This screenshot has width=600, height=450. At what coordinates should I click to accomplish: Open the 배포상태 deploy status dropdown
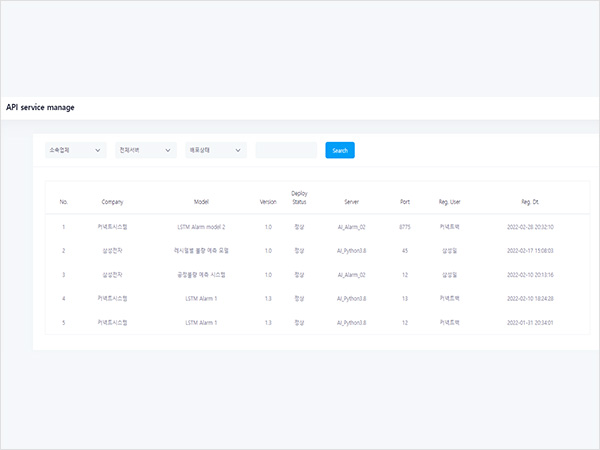(215, 150)
